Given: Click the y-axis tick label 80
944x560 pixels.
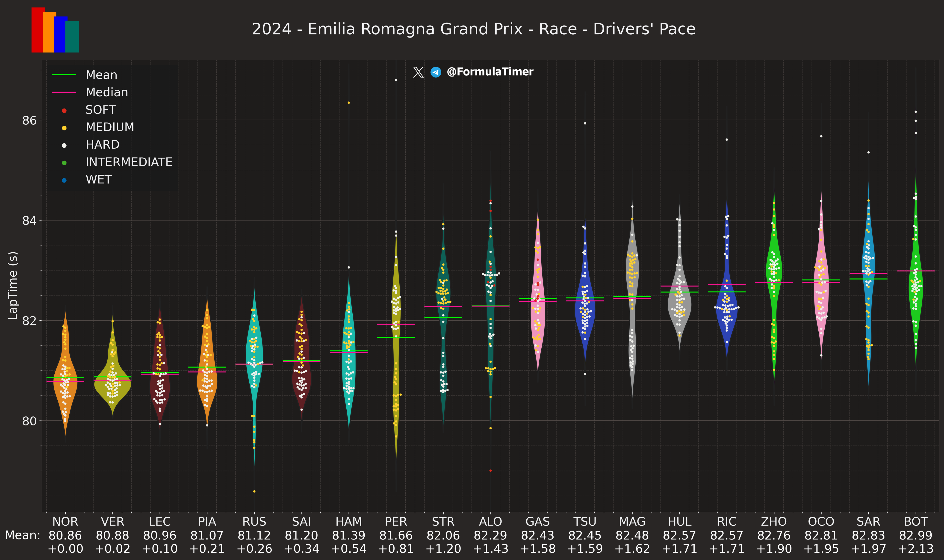Looking at the screenshot, I should 30,421.
